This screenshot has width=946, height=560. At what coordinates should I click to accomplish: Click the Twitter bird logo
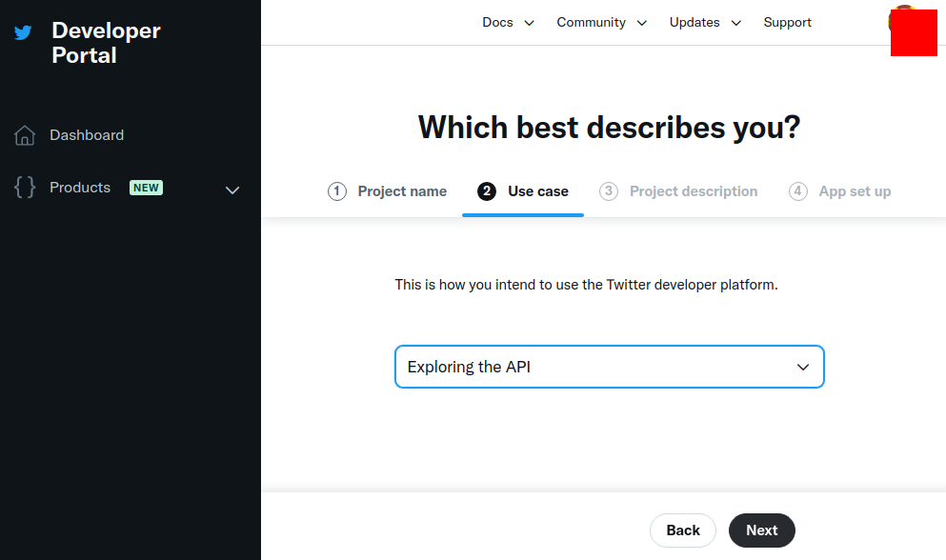click(x=23, y=32)
